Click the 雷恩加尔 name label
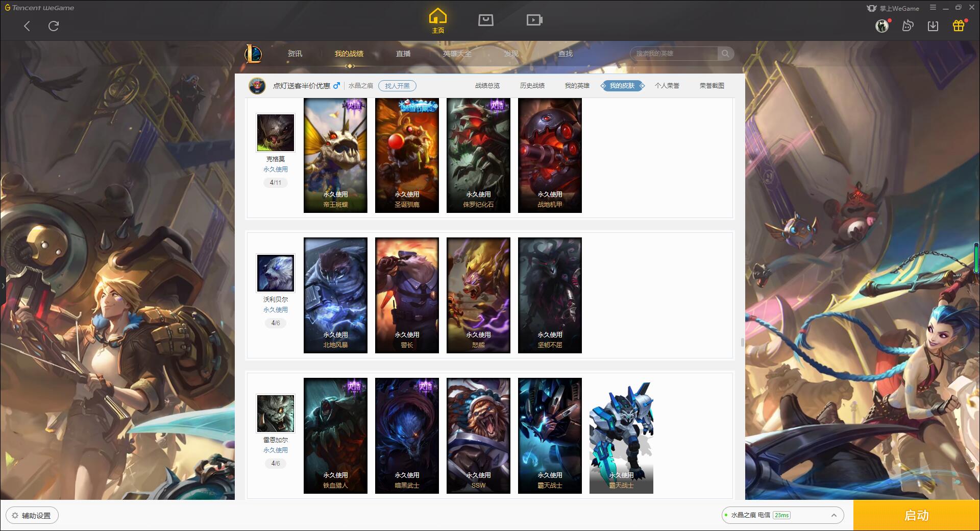Image resolution: width=980 pixels, height=531 pixels. tap(276, 440)
